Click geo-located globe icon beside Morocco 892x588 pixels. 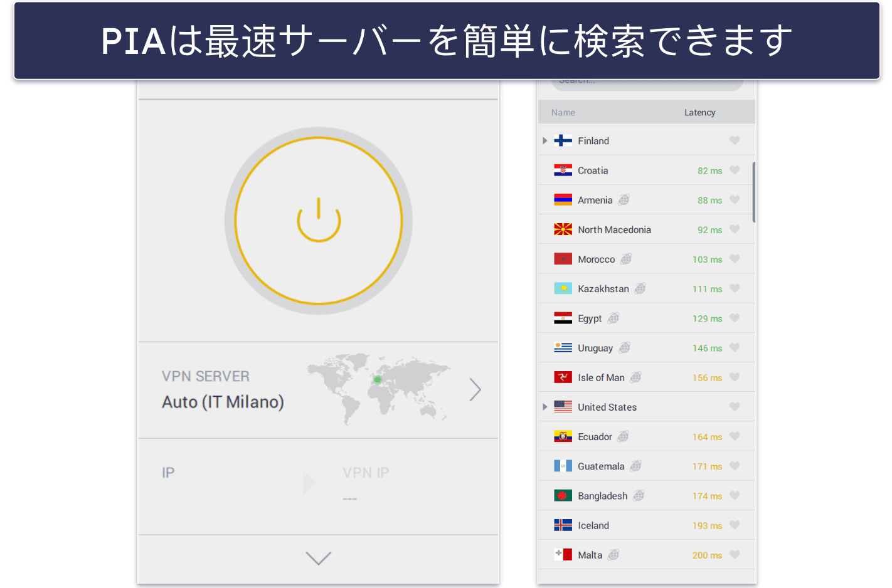click(x=626, y=259)
